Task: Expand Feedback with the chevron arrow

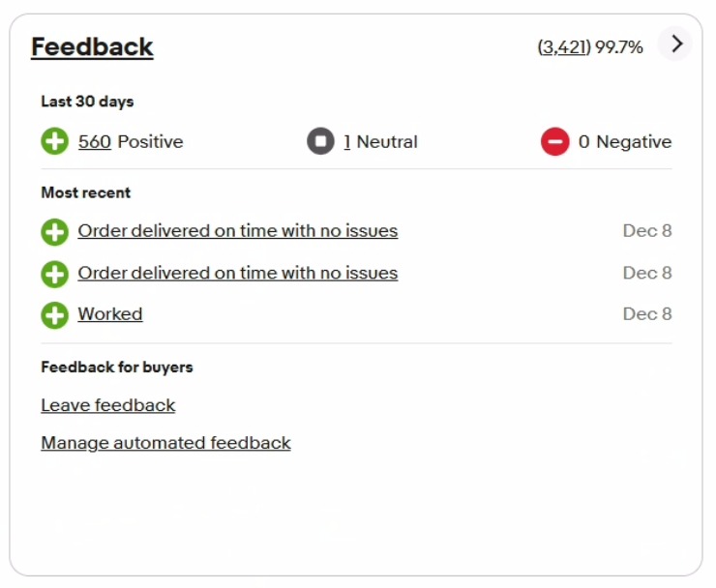Action: click(x=675, y=44)
